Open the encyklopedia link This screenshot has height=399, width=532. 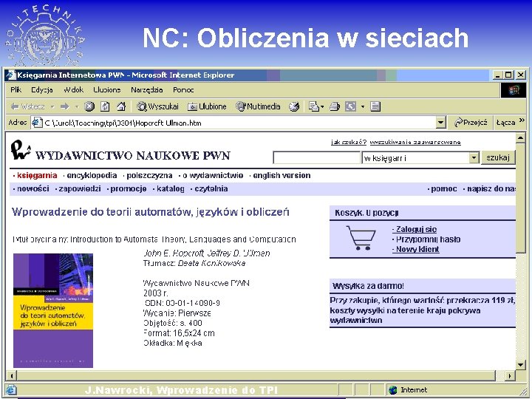pos(92,175)
